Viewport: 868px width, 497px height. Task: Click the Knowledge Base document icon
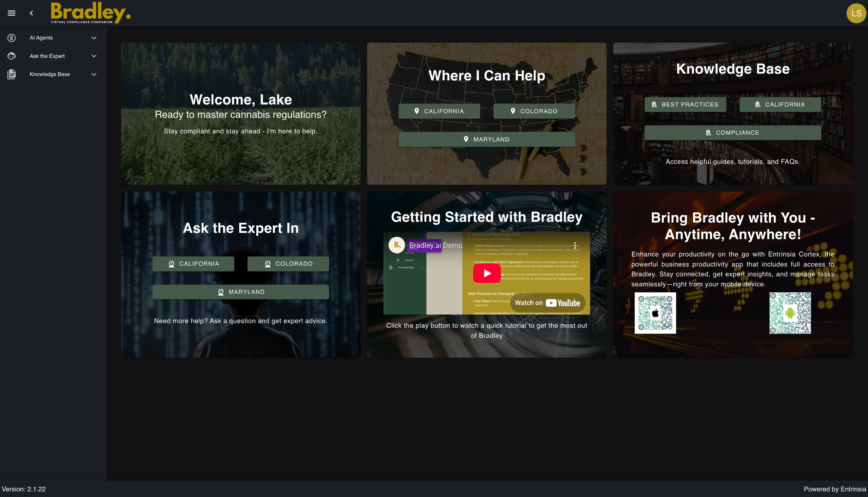point(12,74)
